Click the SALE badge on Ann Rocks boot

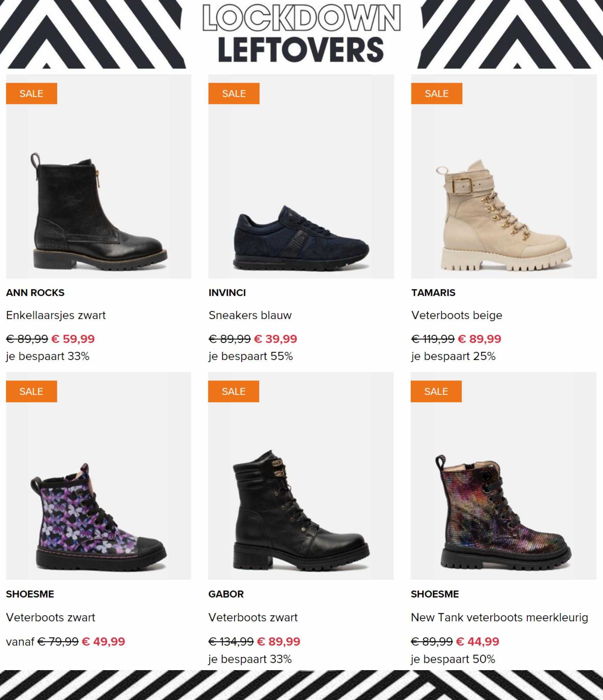32,93
